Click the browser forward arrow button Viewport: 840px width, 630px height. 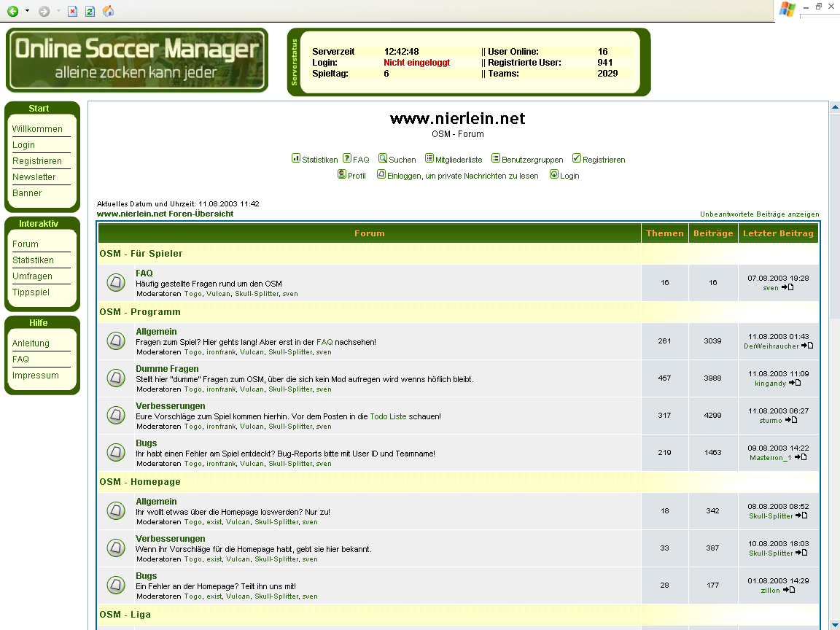click(x=44, y=11)
